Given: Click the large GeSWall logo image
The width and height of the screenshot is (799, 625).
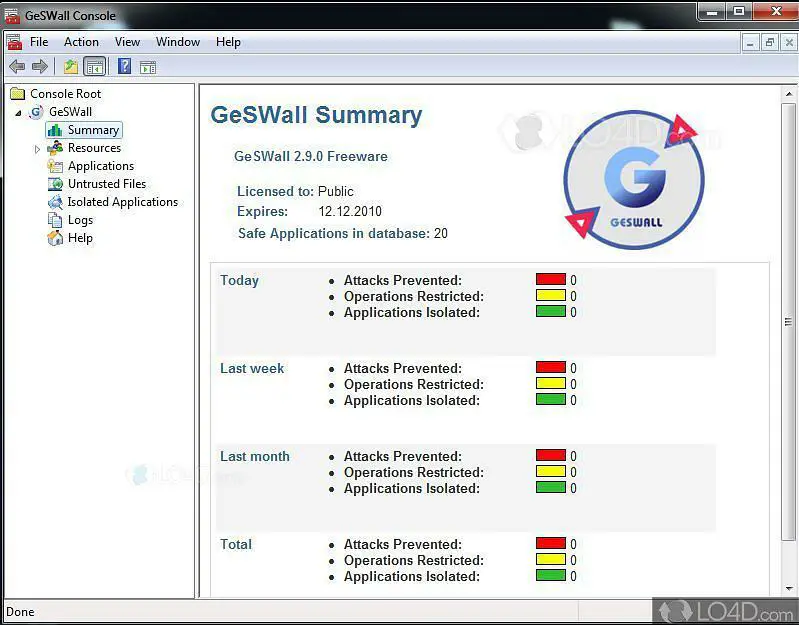Looking at the screenshot, I should (633, 179).
